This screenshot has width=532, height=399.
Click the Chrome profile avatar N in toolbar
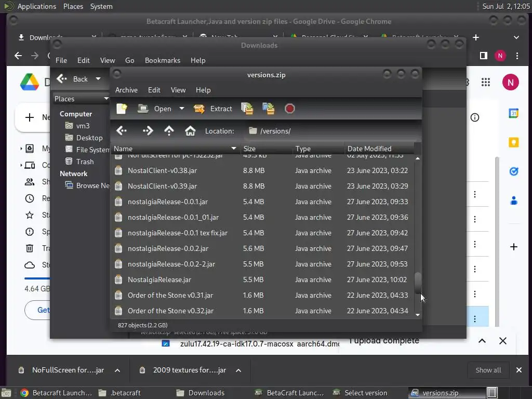click(x=500, y=56)
